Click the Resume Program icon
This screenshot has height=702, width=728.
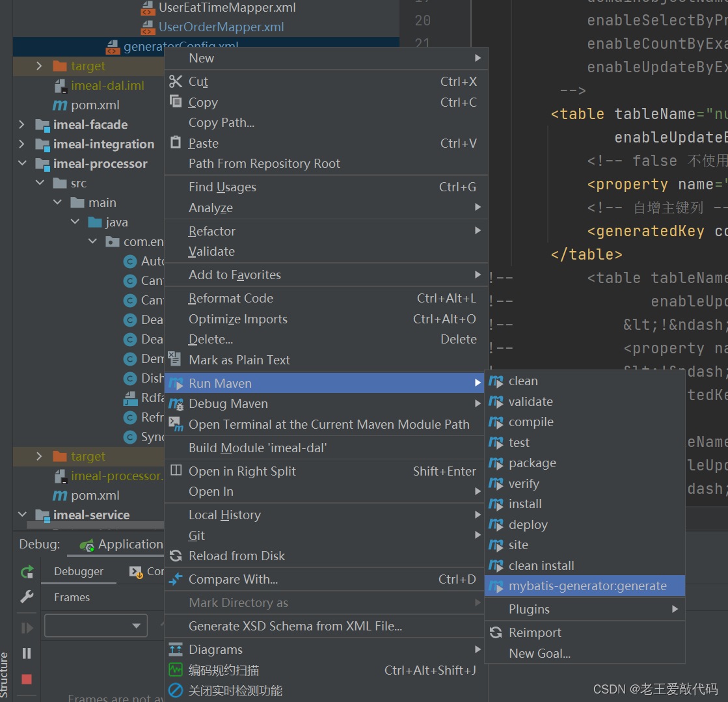pos(27,628)
